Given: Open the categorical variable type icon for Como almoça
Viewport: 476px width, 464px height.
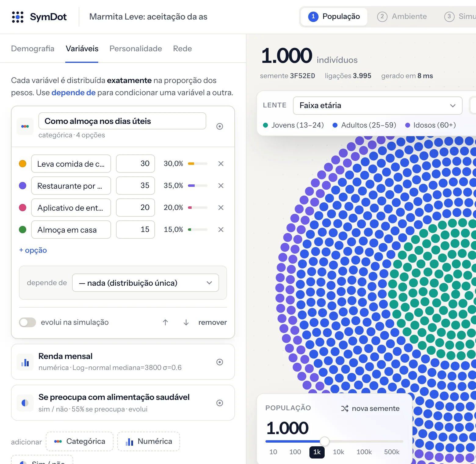Looking at the screenshot, I should click(25, 126).
